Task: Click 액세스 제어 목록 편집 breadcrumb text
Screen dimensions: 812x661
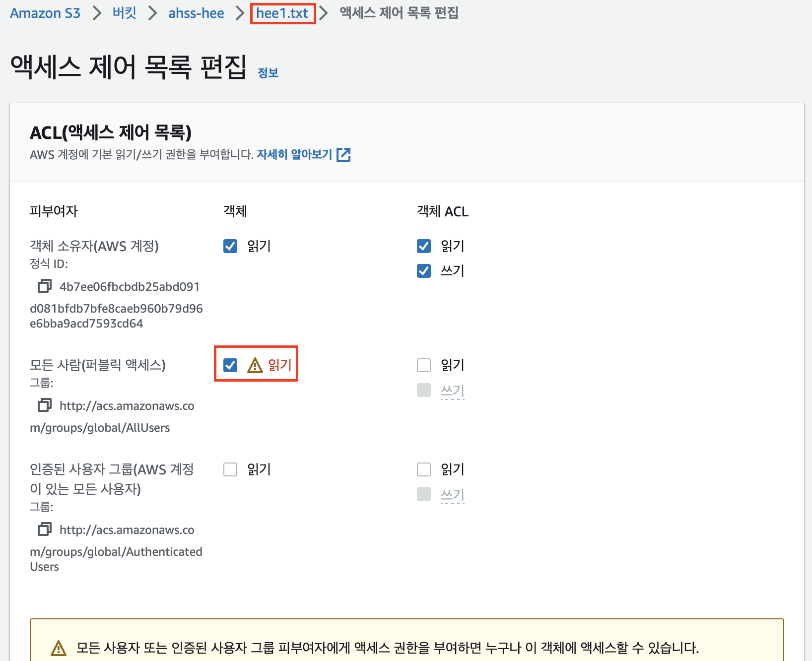Action: tap(399, 13)
